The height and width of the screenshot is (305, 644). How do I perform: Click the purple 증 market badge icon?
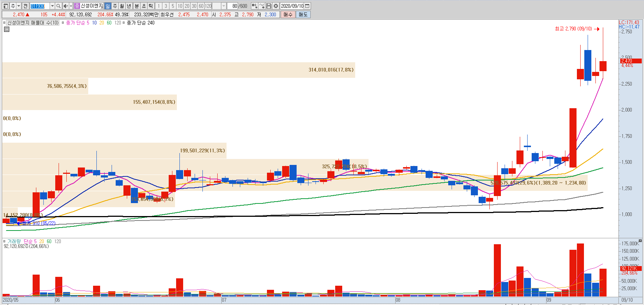pyautogui.click(x=77, y=6)
